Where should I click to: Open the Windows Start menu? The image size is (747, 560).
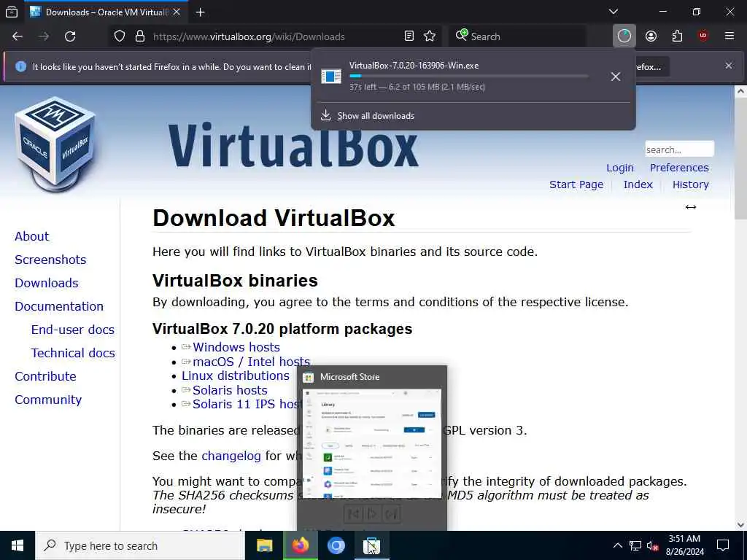[18, 545]
